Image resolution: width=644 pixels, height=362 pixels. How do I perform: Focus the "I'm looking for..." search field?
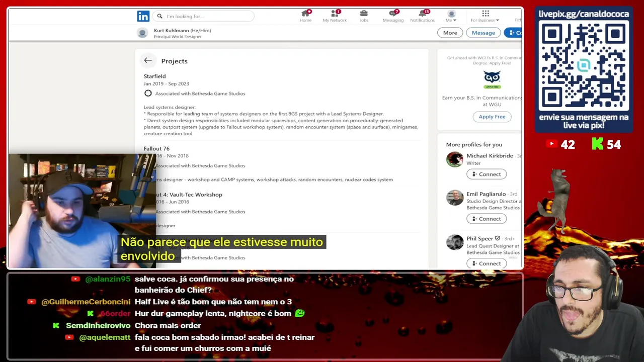tap(203, 16)
